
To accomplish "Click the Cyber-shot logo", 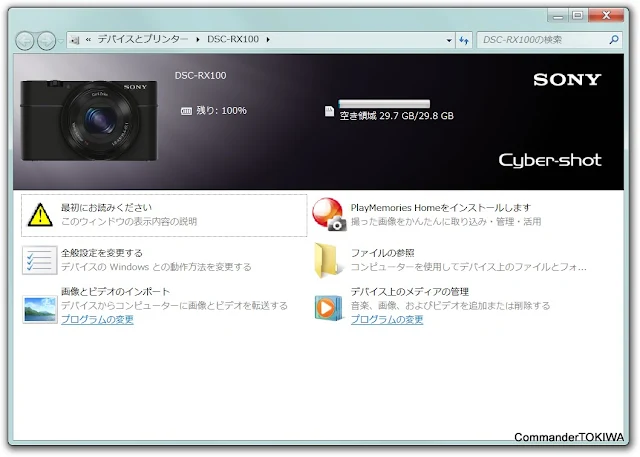I will tap(550, 160).
